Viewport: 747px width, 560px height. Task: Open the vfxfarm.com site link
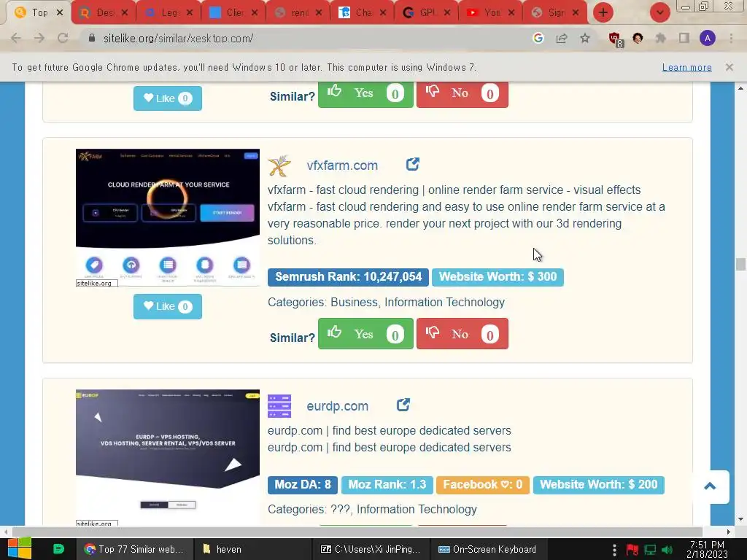pos(342,166)
